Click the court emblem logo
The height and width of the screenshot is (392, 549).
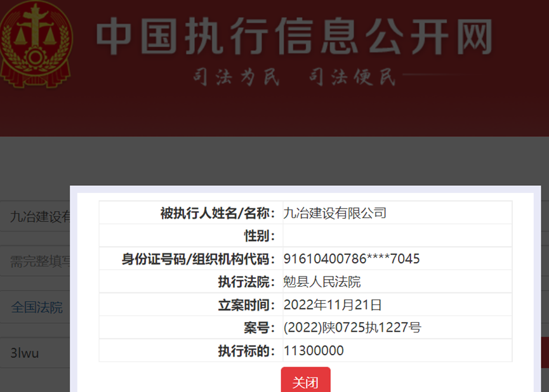point(36,44)
